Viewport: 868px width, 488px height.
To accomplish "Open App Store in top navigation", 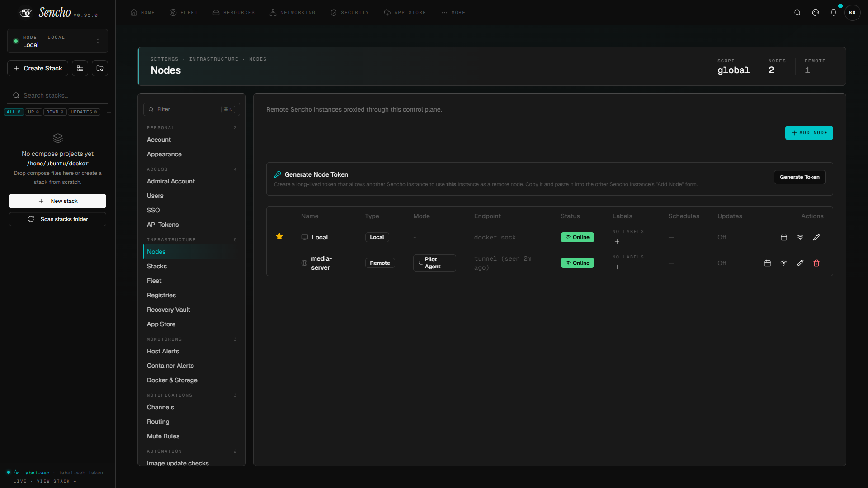I will (x=405, y=13).
